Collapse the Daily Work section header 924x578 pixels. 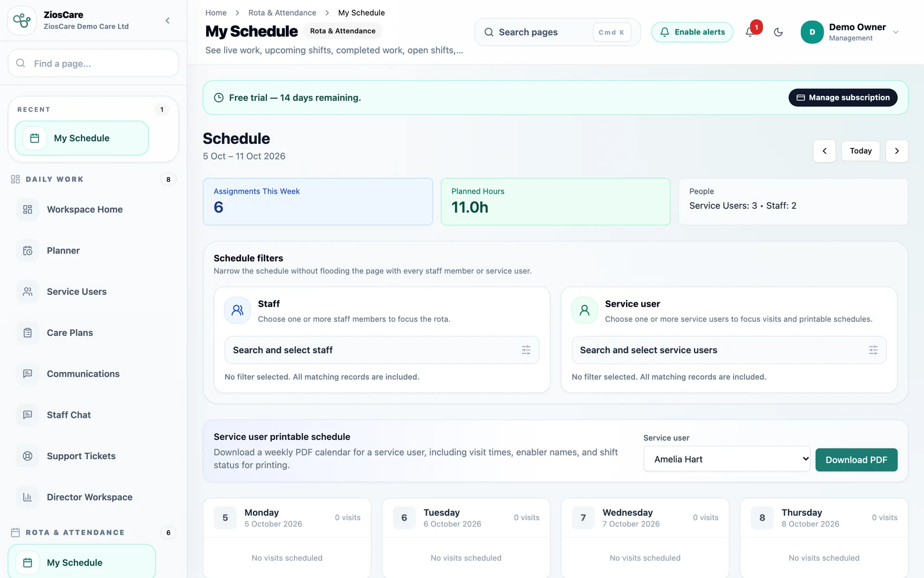pos(94,179)
